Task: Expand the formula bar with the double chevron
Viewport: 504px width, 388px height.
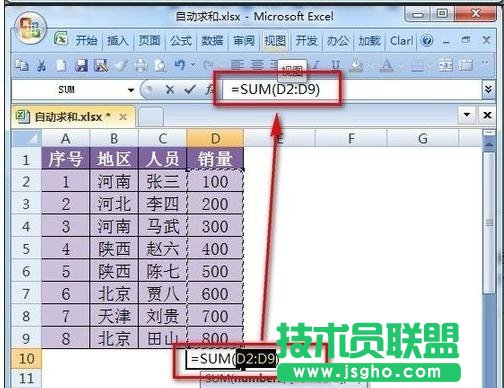Action: pos(488,89)
